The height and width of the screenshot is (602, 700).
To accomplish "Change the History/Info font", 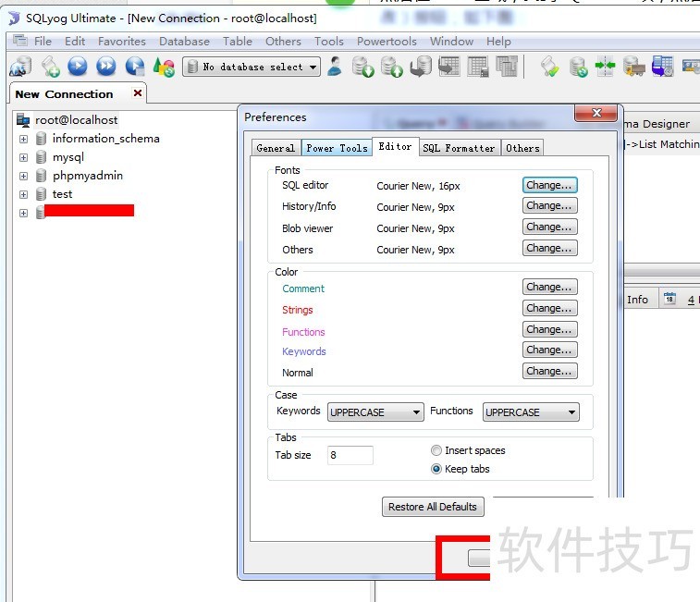I will click(x=549, y=205).
